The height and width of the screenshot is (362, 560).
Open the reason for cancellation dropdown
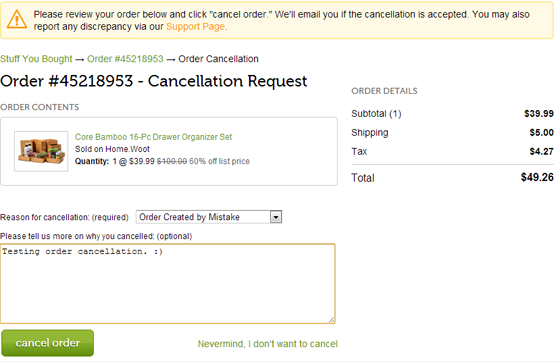pyautogui.click(x=209, y=217)
